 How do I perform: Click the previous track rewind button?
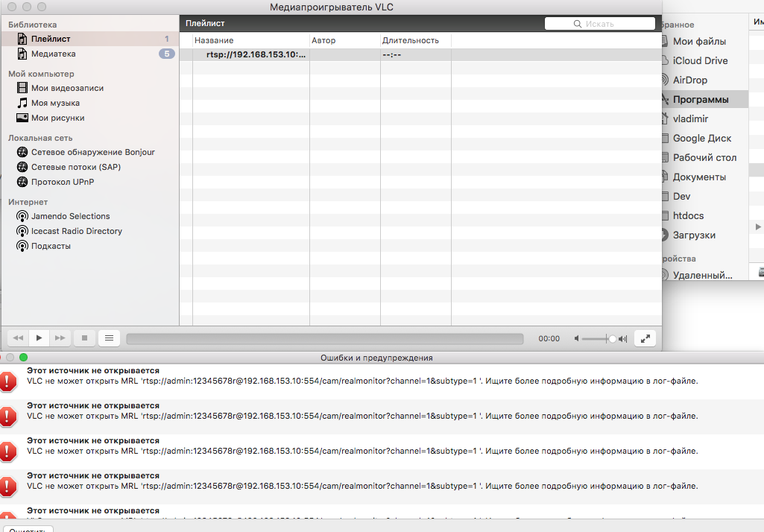point(19,338)
